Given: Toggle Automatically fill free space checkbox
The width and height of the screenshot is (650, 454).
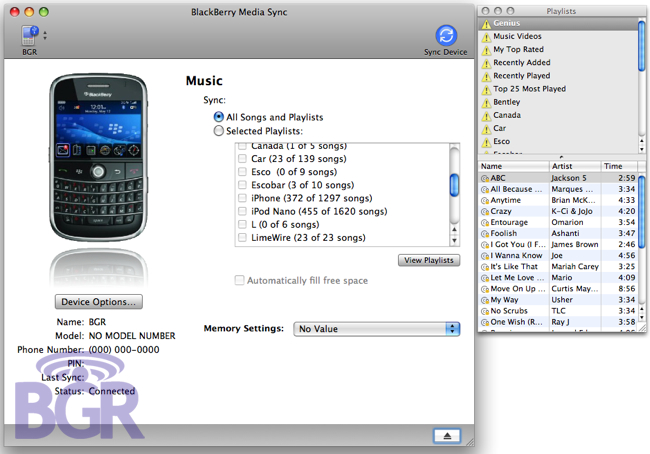Looking at the screenshot, I should (239, 280).
